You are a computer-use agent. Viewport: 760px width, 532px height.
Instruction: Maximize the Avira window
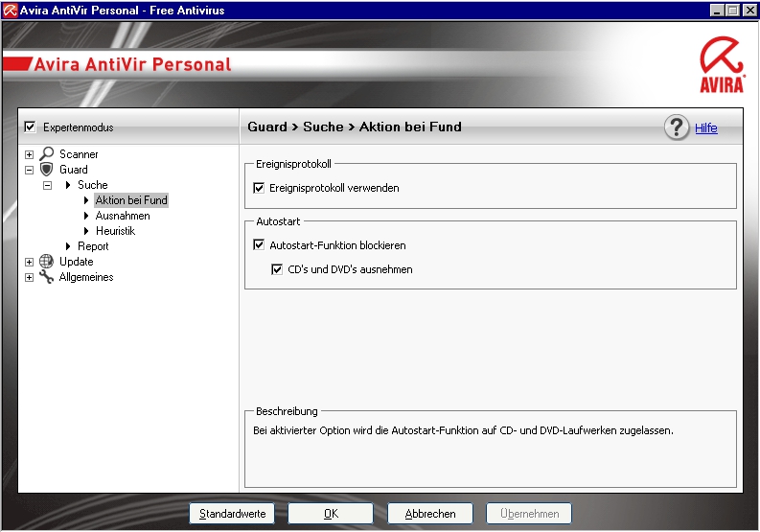[733, 11]
